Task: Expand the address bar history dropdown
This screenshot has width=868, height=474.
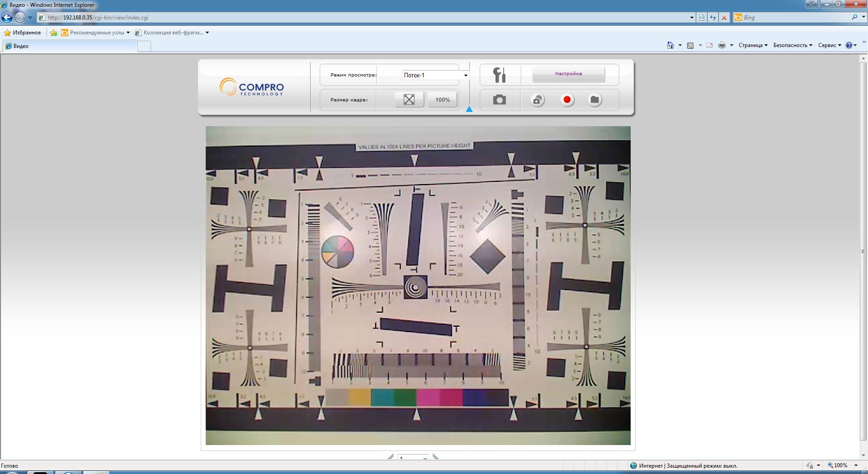Action: (x=692, y=18)
